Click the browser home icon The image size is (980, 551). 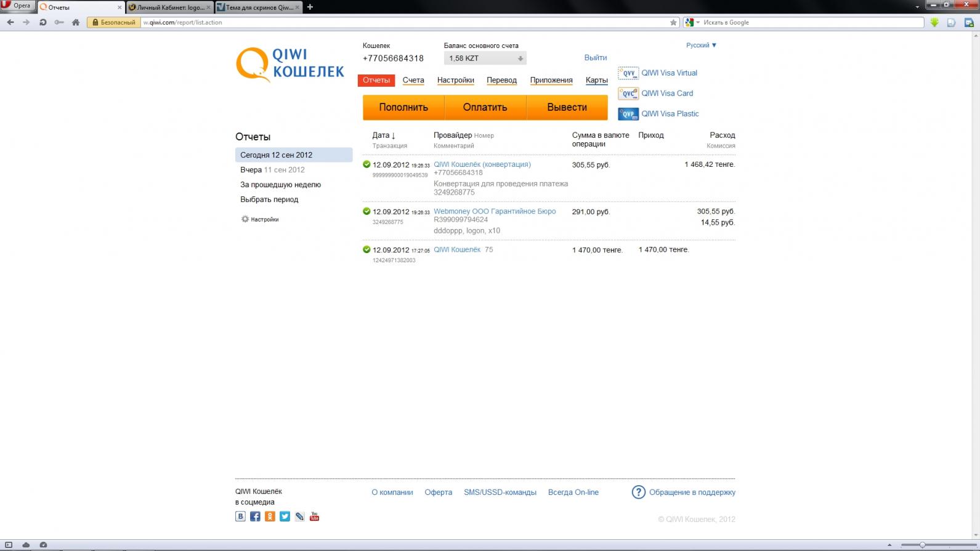pyautogui.click(x=76, y=22)
